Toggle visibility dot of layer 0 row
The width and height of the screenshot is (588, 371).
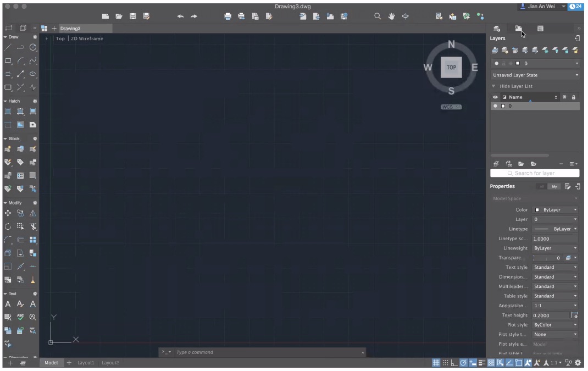tap(495, 106)
